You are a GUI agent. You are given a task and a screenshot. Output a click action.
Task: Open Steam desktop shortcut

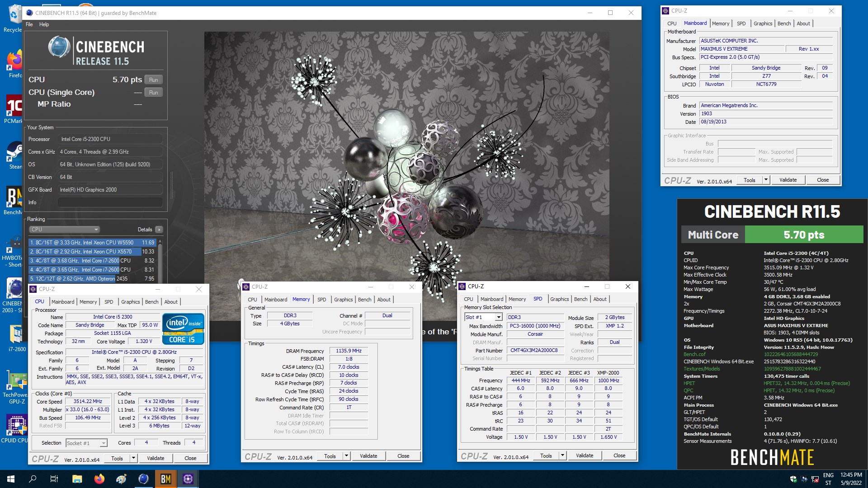tap(14, 155)
